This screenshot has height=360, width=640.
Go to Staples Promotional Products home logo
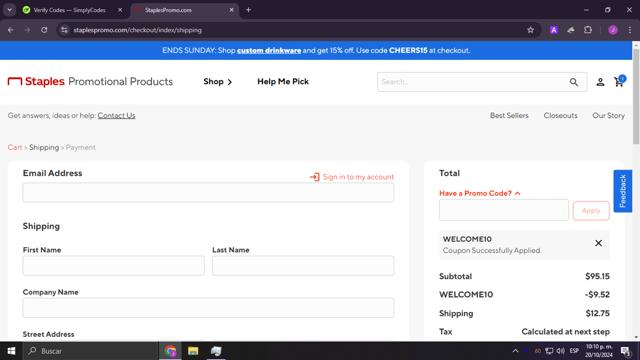(90, 81)
